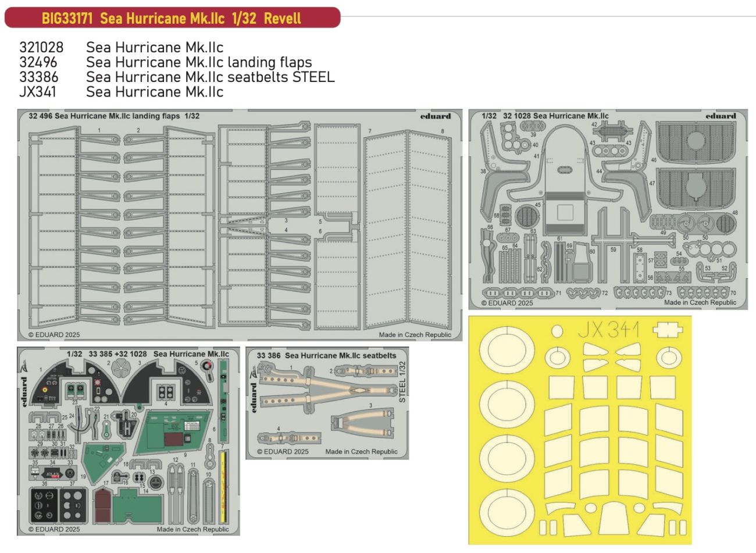Click the JX 341 lettering on mask sheet
Screen dimensions: 756x553
608,330
